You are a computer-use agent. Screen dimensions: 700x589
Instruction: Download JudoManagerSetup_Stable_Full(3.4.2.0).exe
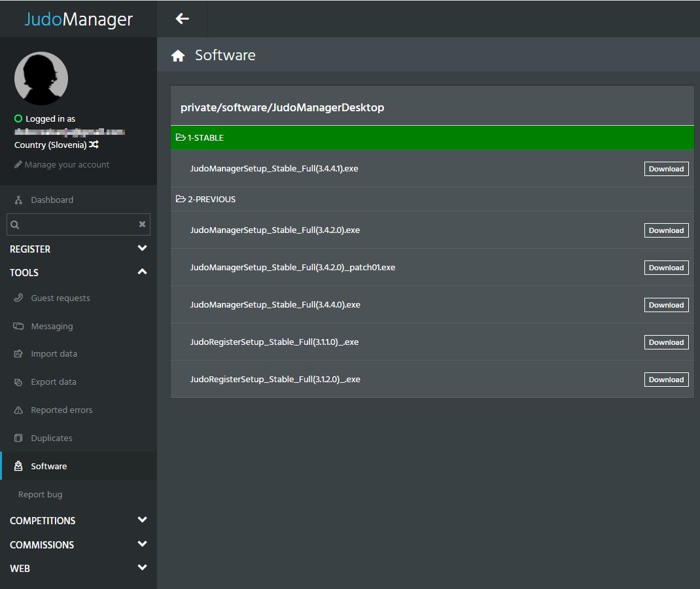[666, 230]
